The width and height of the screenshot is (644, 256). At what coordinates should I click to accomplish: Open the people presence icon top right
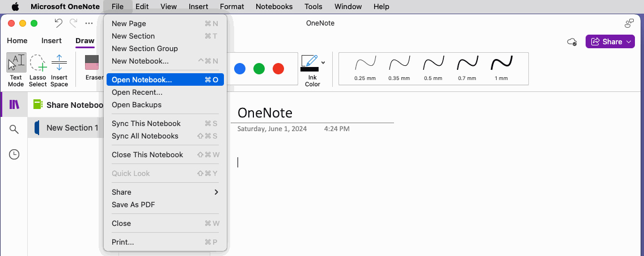point(629,23)
